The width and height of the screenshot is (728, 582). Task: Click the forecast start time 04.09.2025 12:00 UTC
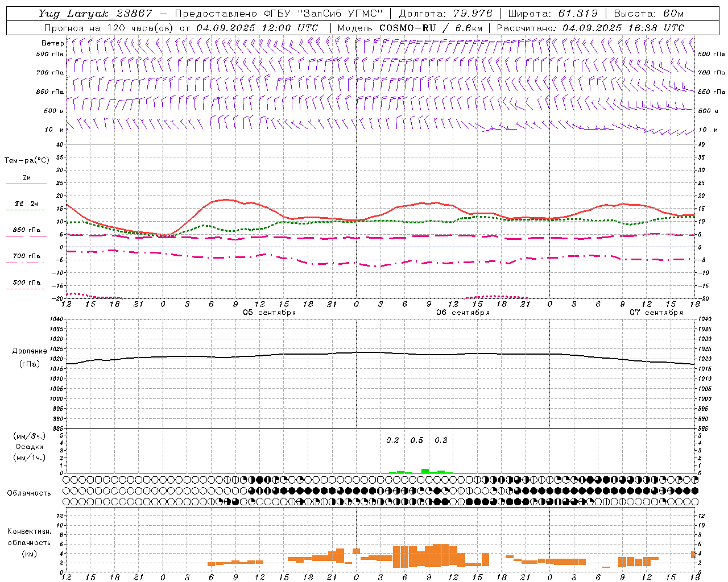(x=257, y=28)
